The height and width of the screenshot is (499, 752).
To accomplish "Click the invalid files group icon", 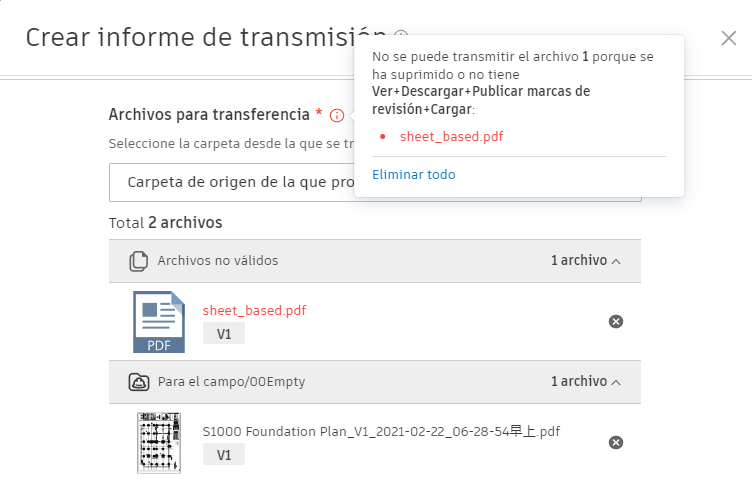I will point(139,261).
